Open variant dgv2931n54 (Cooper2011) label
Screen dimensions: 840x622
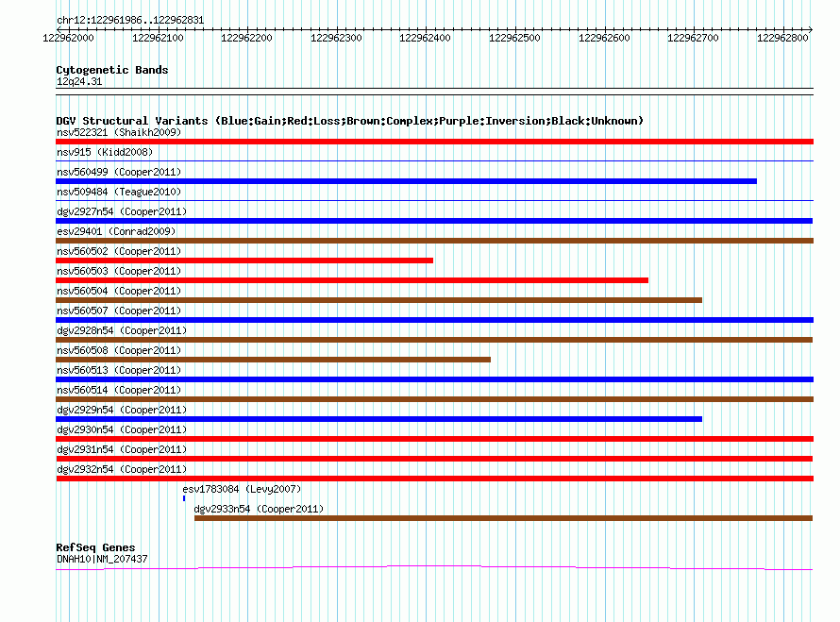pos(122,449)
